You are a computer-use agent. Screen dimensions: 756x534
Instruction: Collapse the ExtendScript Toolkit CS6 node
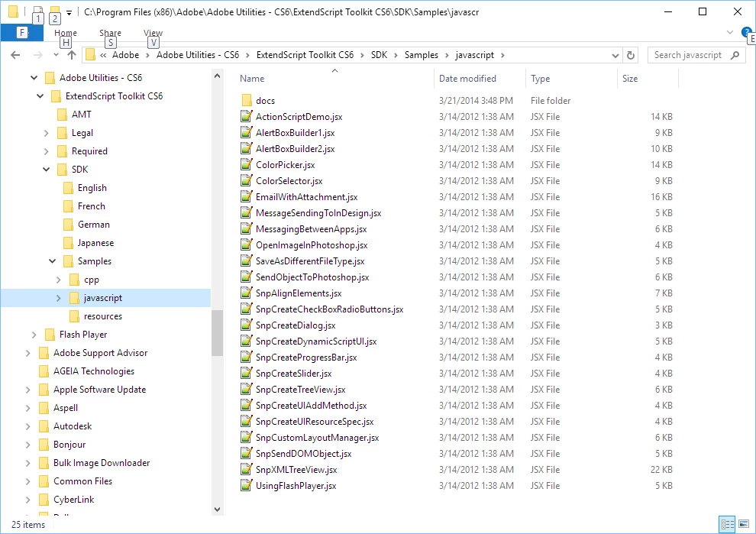point(40,96)
